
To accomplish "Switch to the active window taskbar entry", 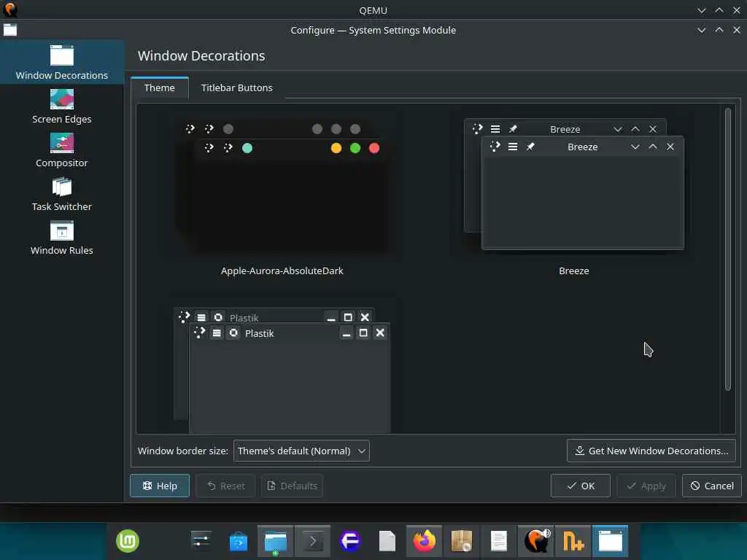I will [x=611, y=541].
